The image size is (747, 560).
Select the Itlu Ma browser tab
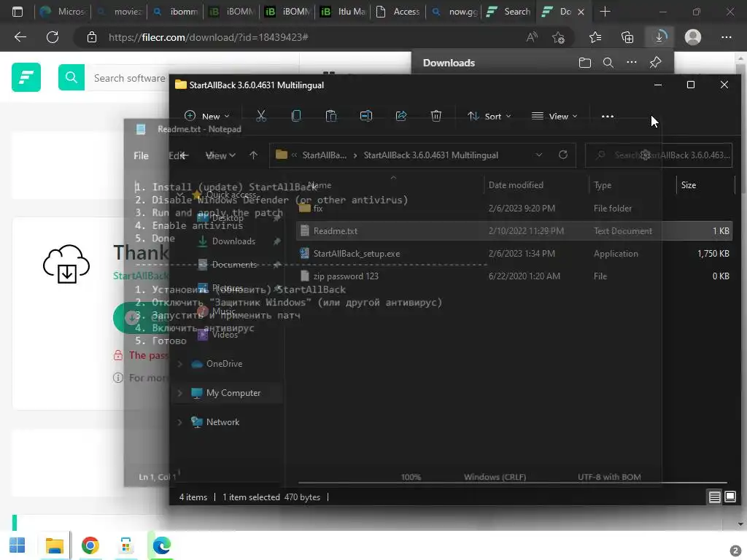(x=344, y=12)
